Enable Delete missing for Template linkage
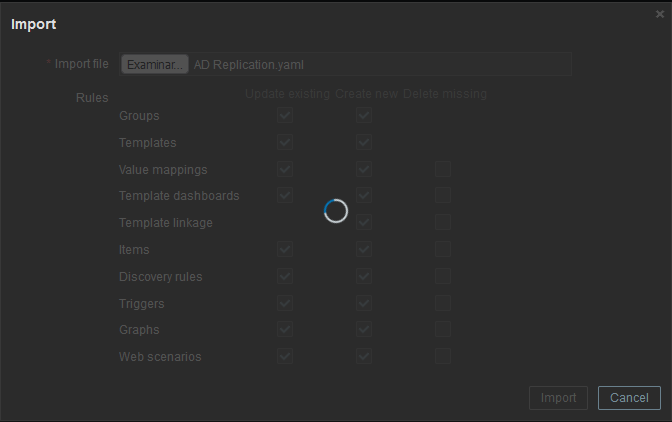Image resolution: width=672 pixels, height=422 pixels. (443, 223)
